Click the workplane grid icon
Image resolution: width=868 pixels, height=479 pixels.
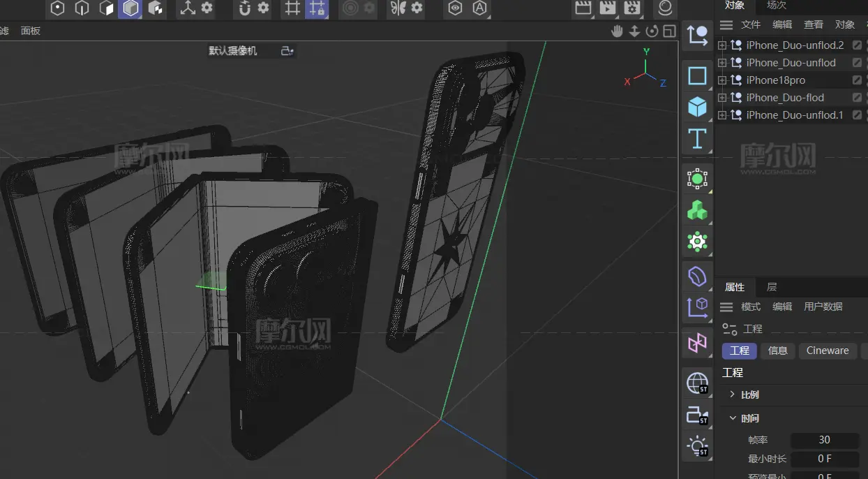click(x=293, y=8)
